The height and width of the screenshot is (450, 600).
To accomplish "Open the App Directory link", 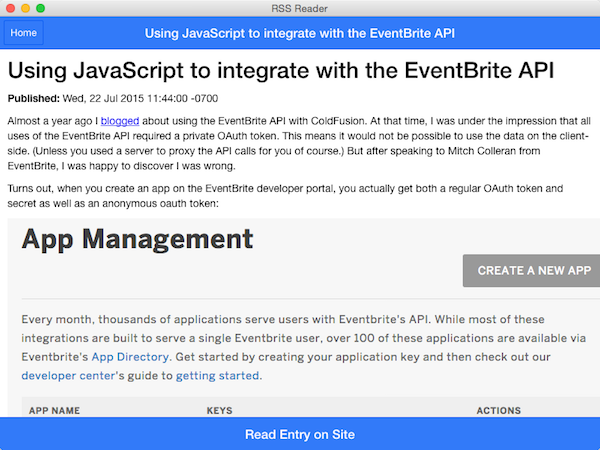I will [x=130, y=357].
